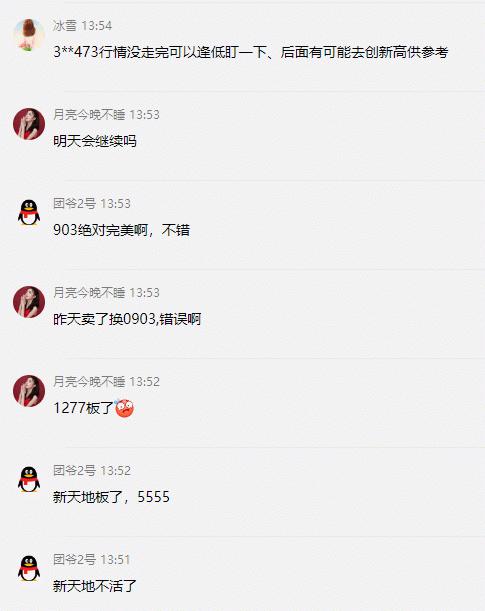The image size is (485, 611).
Task: Select the message "新天地不活了"
Action: (95, 586)
